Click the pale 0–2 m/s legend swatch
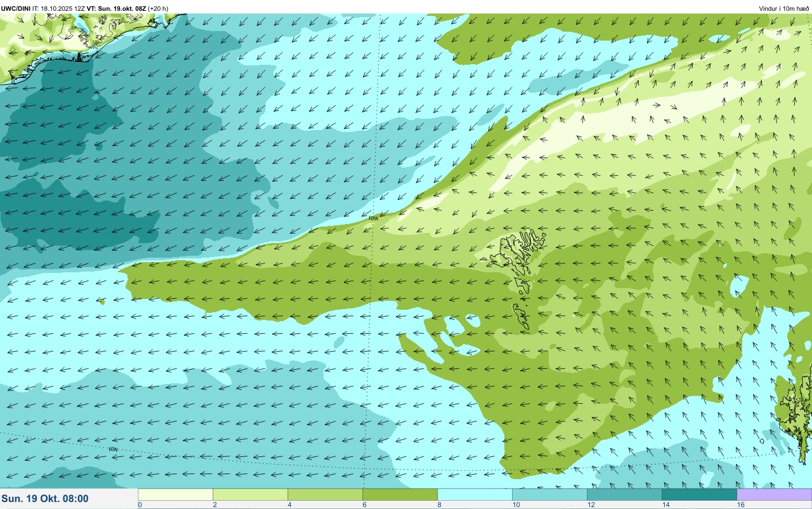The image size is (812, 509). 175,494
